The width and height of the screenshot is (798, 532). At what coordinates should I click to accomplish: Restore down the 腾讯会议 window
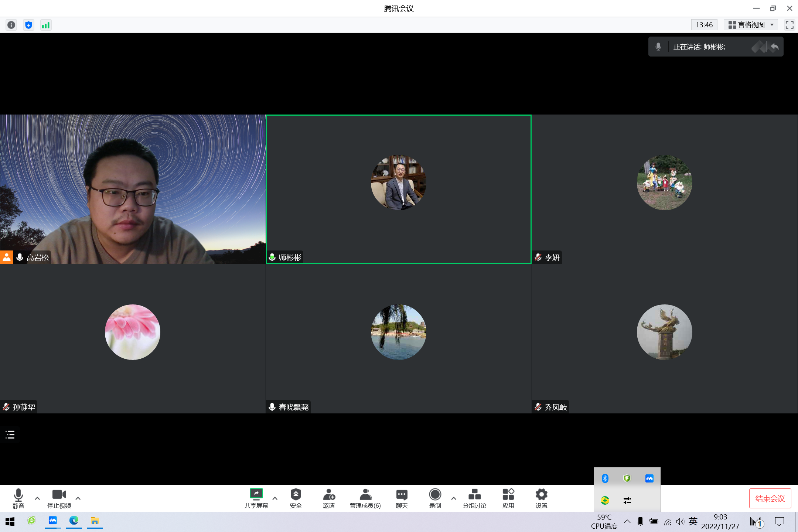tap(773, 8)
